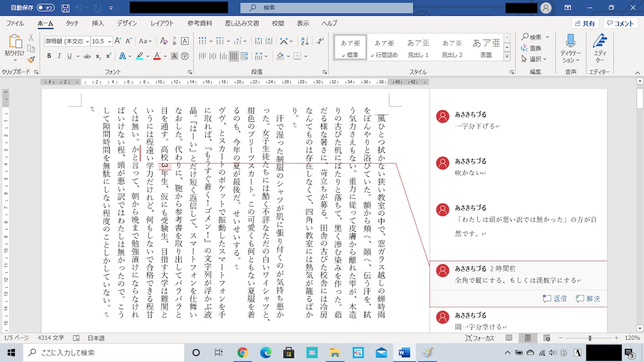The image size is (644, 362).
Task: Open the borders dropdown arrow
Action: point(307,56)
